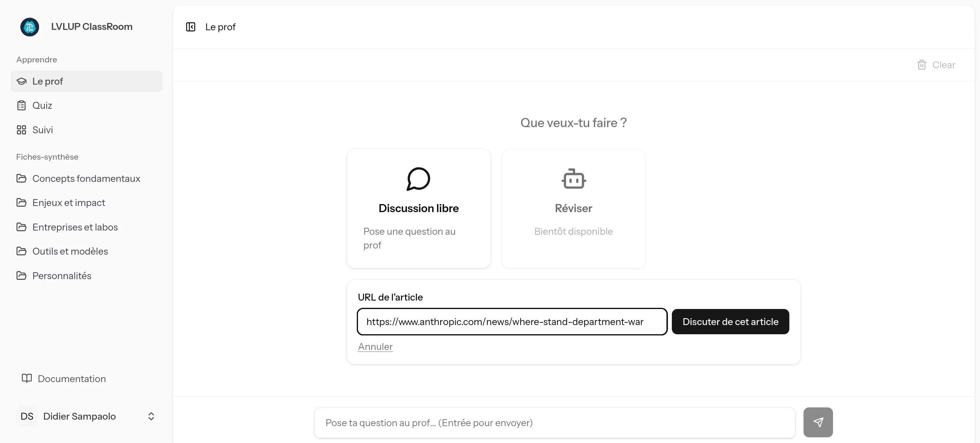
Task: Click the Discussion libre speech bubble icon
Action: point(418,179)
